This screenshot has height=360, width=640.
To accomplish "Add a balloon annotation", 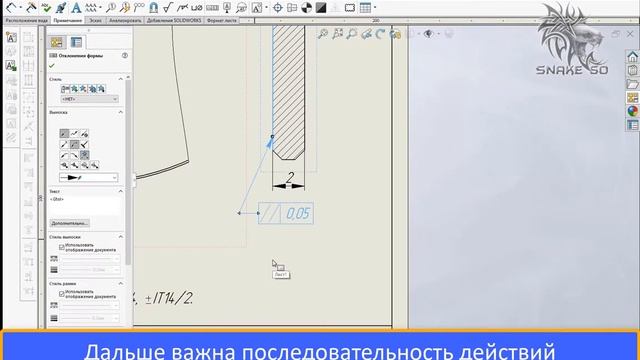I will click(110, 7).
